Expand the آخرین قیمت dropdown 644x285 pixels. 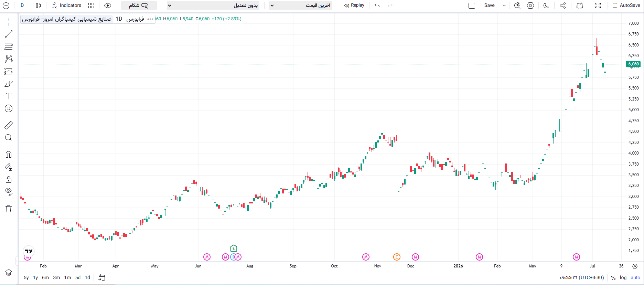click(x=301, y=6)
